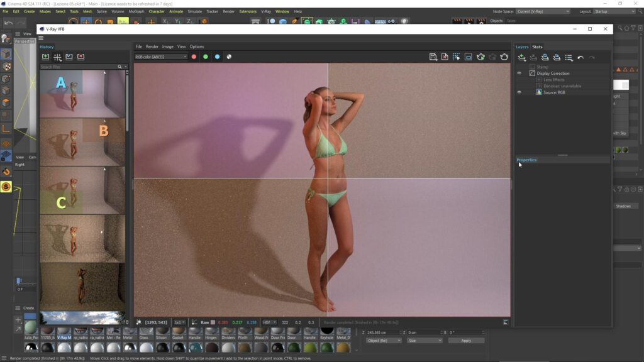Click the save image icon in VFB toolbar

433,57
